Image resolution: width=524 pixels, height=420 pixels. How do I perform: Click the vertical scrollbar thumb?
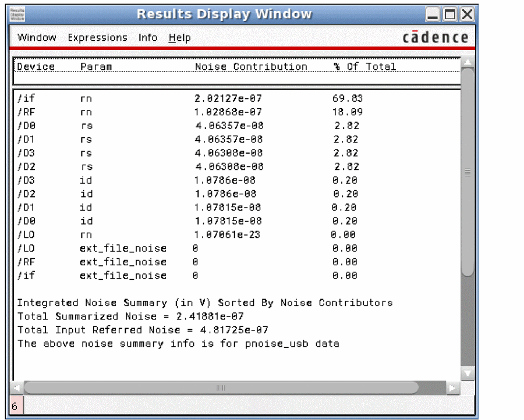coord(468,172)
